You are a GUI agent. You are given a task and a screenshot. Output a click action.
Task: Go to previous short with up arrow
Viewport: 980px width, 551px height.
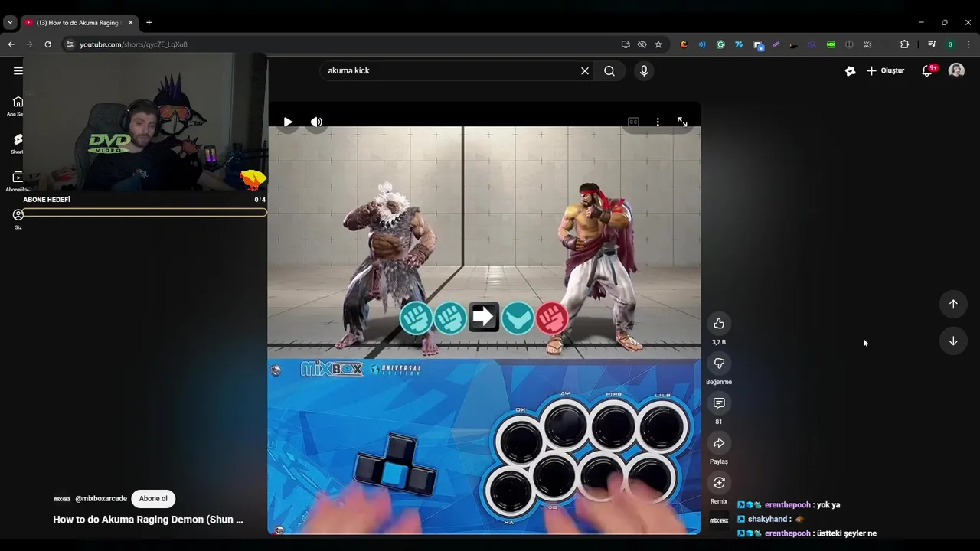(953, 304)
